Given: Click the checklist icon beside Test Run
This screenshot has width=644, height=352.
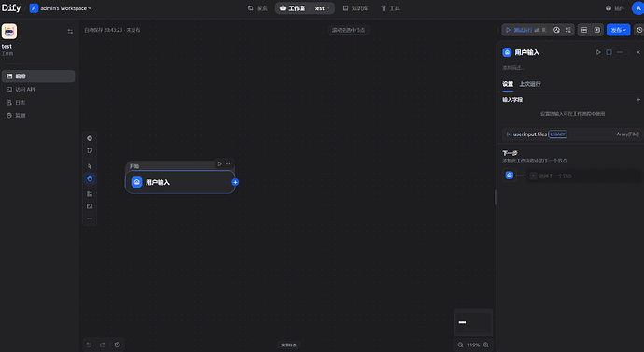Looking at the screenshot, I should tap(568, 30).
